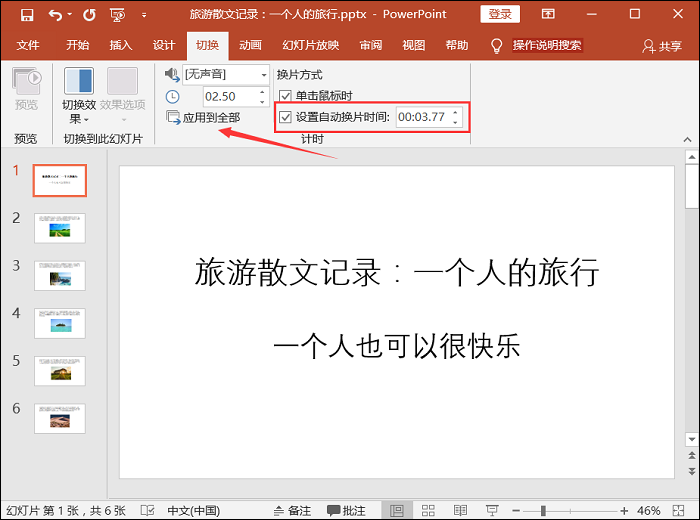Click 应用到全部 to apply to all
Viewport: 700px width, 520px height.
[x=204, y=117]
